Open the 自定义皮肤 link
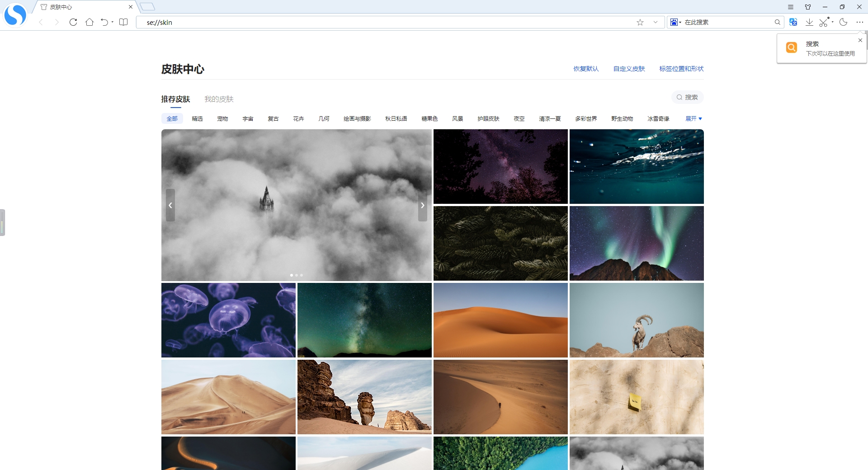Viewport: 868px width, 470px height. coord(629,69)
